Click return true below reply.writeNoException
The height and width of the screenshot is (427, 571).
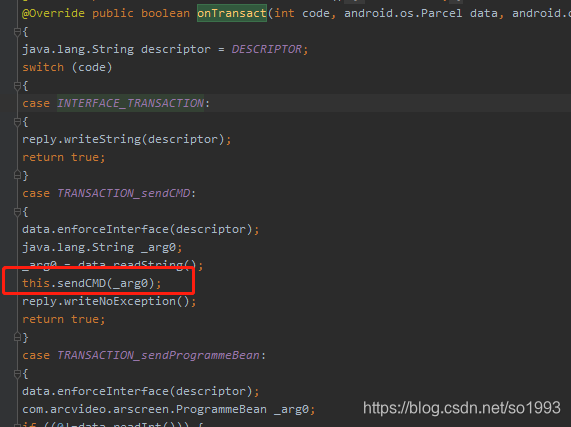(64, 319)
